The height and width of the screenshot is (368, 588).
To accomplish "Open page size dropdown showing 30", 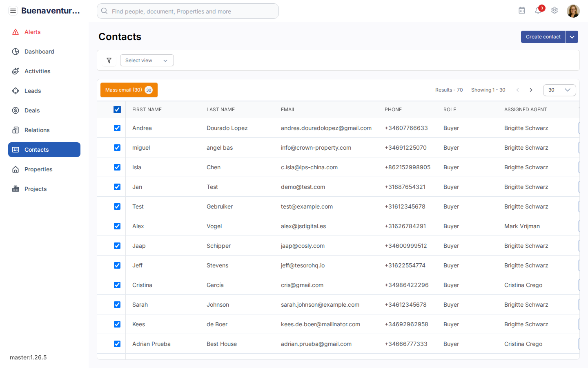I will point(559,90).
